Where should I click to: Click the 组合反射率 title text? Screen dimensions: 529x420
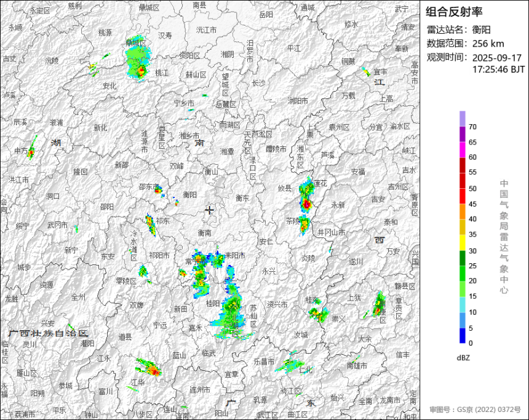click(x=454, y=12)
